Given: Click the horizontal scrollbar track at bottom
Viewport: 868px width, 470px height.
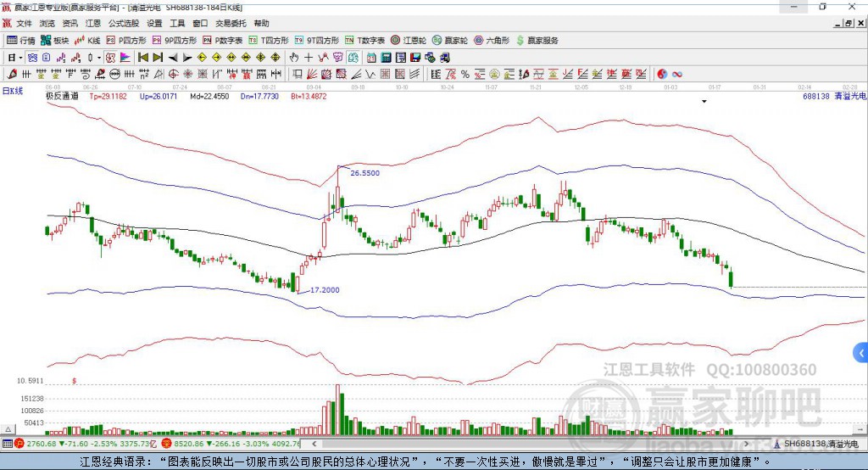Looking at the screenshot, I should pyautogui.click(x=530, y=444).
